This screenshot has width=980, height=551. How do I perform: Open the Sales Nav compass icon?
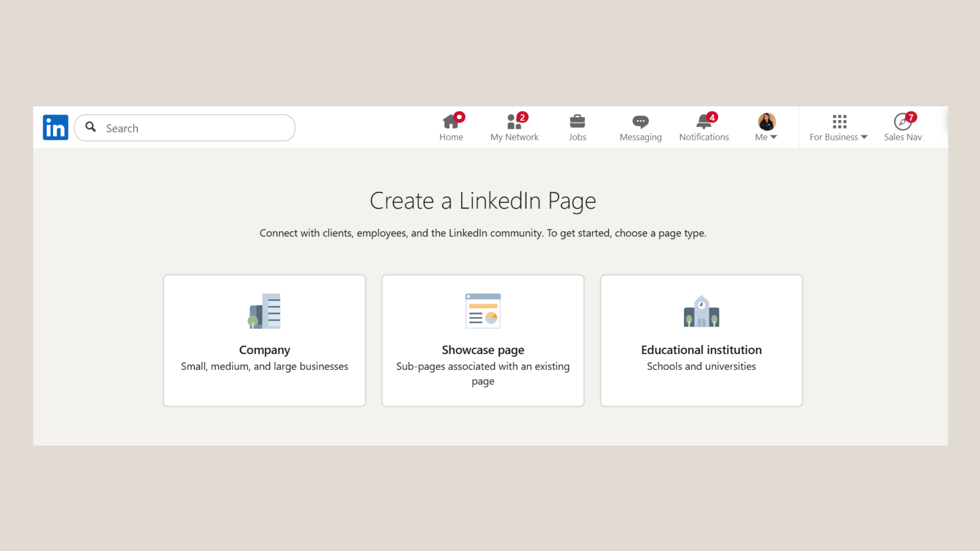902,122
